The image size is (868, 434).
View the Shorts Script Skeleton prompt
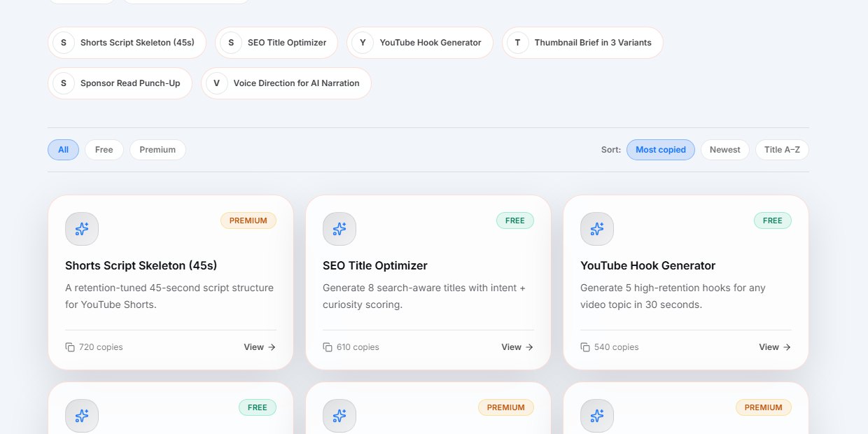(260, 347)
